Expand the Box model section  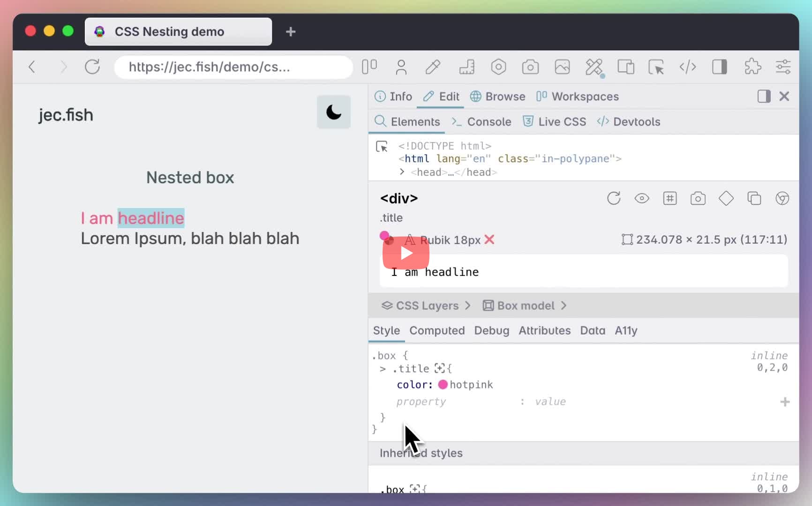tap(525, 306)
